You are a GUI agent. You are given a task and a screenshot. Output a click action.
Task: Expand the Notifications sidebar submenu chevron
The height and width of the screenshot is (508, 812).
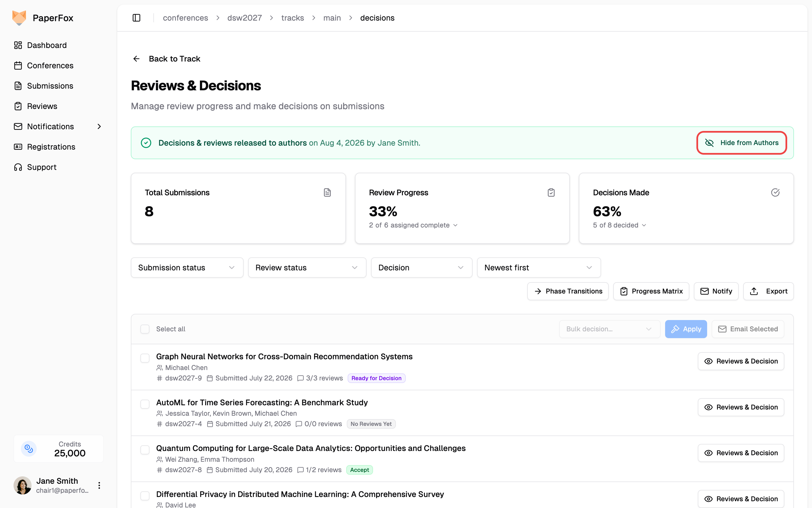(x=99, y=127)
